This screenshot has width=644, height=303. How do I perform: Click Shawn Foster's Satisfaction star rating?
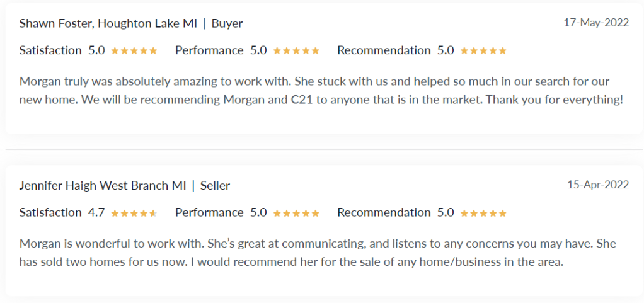134,51
